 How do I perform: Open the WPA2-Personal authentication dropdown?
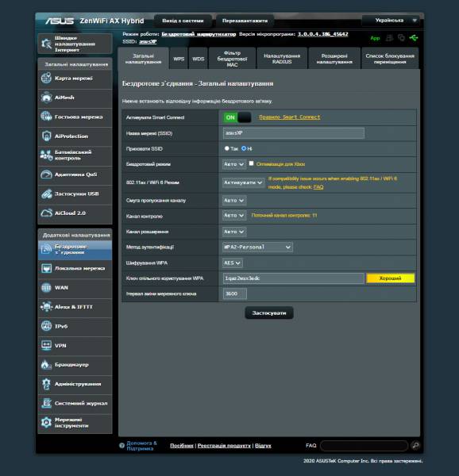pos(257,247)
